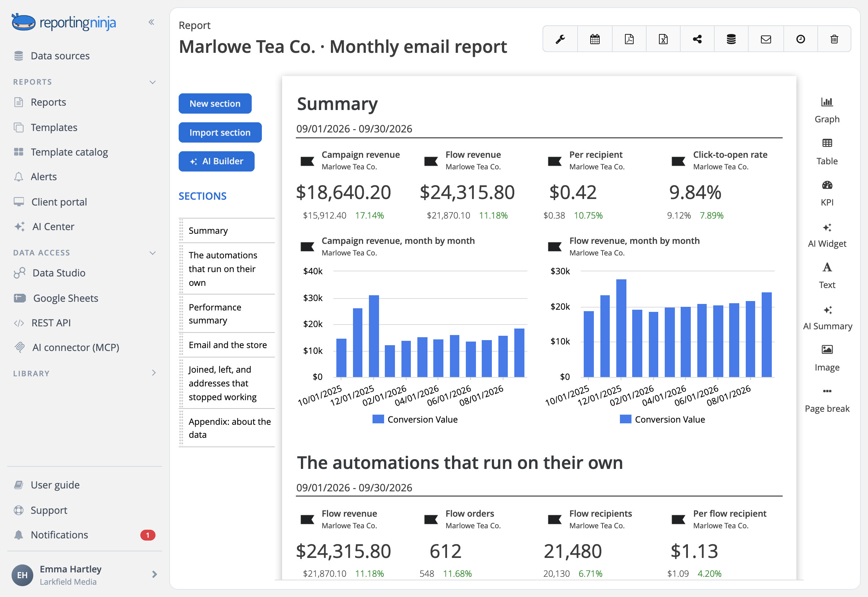Jump to Performance summary section
This screenshot has height=597, width=868.
click(227, 313)
